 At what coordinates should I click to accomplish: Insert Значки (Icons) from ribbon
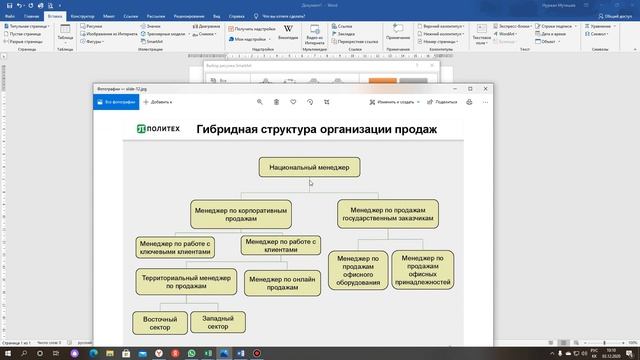point(151,26)
